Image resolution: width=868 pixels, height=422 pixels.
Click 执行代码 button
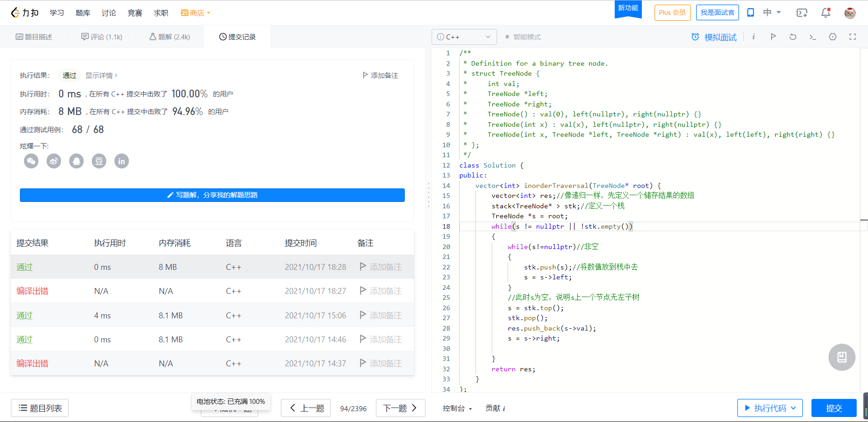click(770, 408)
